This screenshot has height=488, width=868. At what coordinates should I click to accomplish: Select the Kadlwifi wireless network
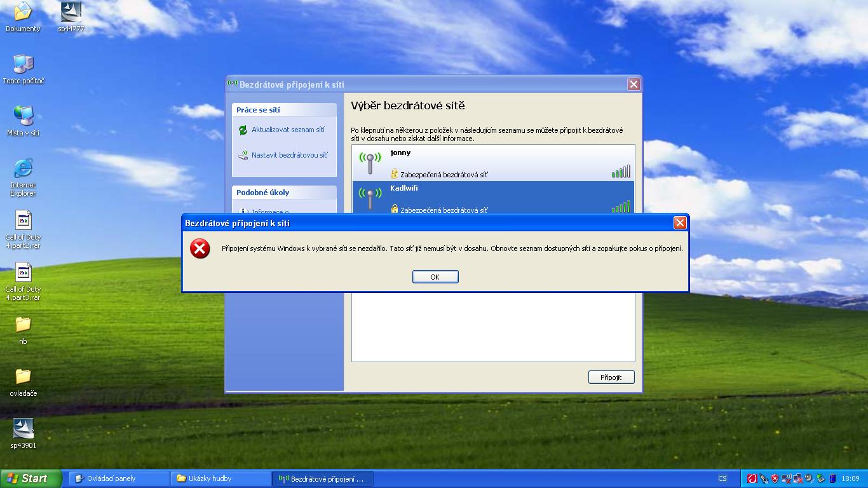click(x=493, y=197)
